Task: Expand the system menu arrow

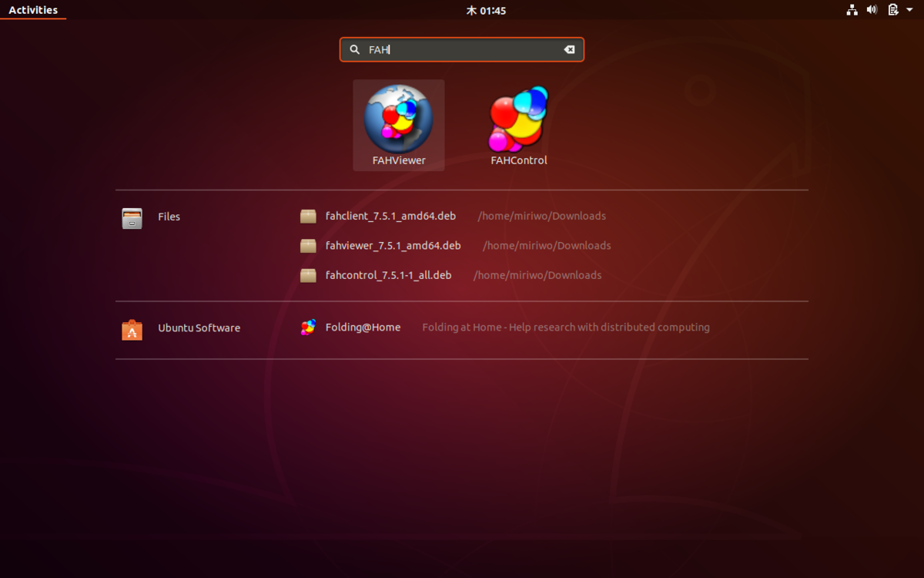Action: tap(909, 10)
